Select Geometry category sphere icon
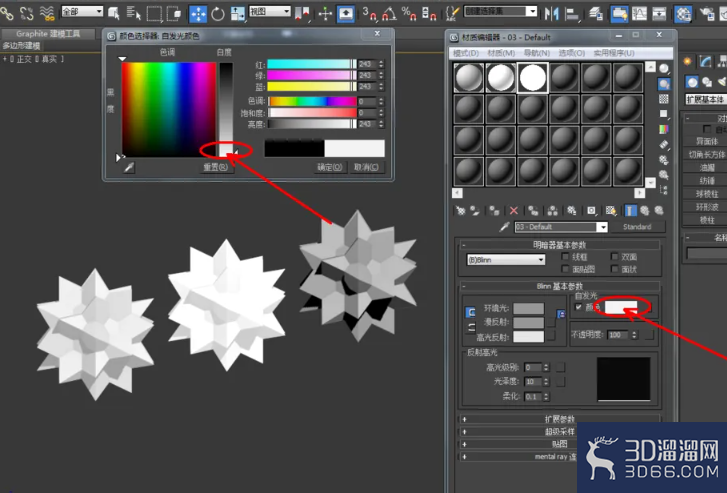 [x=692, y=82]
